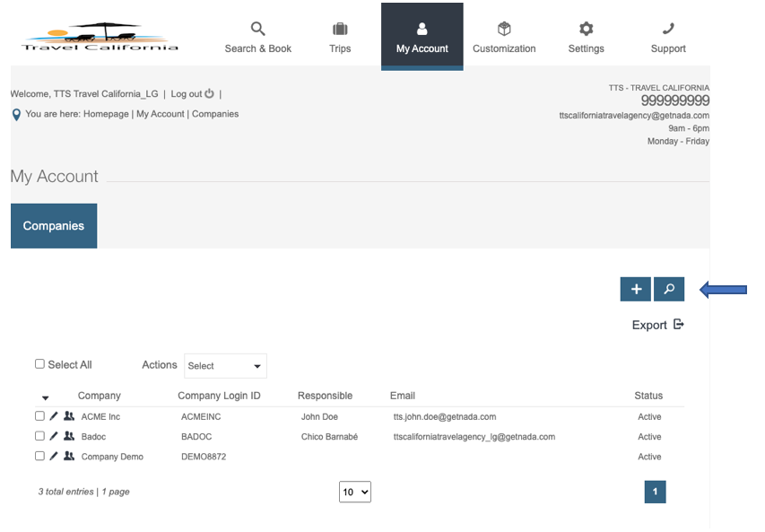Go to pagination page 1 button
This screenshot has height=532, width=765.
click(655, 492)
